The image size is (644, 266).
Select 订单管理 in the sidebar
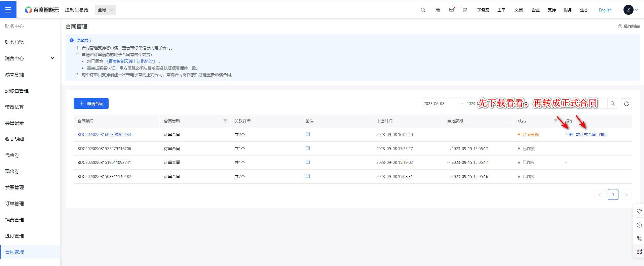[14, 204]
